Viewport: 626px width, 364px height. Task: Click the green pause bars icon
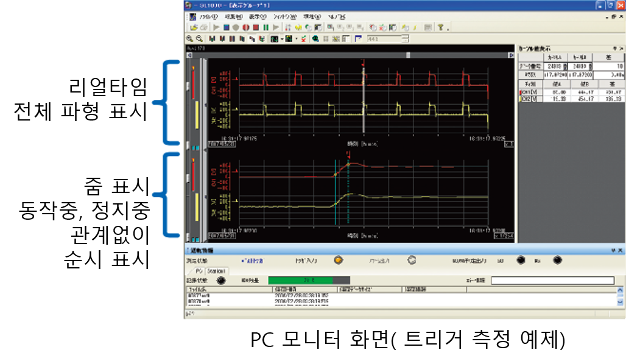point(266,27)
